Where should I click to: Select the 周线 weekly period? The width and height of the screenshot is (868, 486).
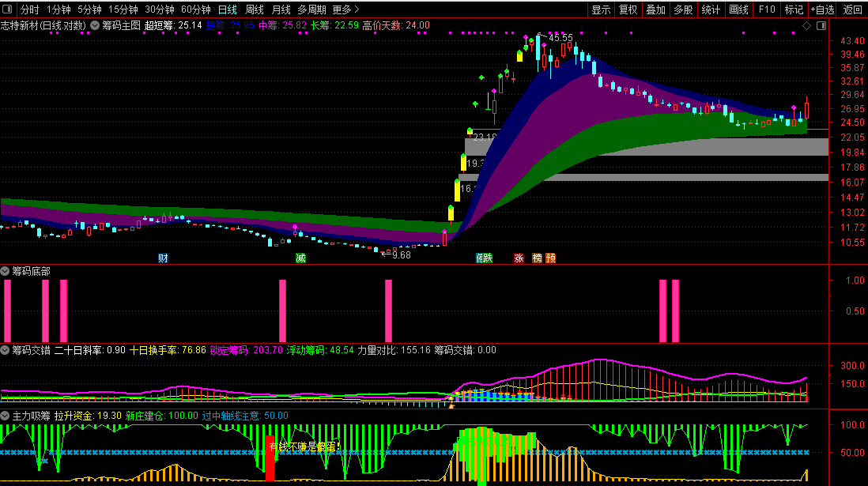[x=254, y=9]
